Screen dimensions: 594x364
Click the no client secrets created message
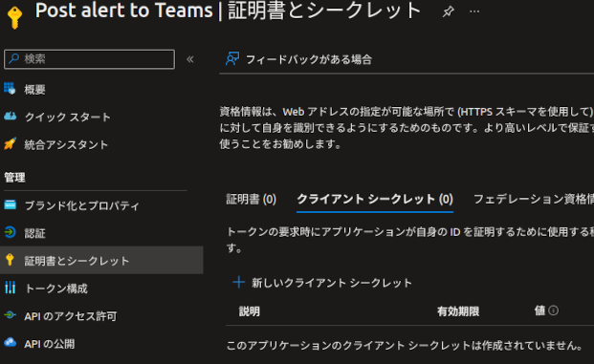click(x=405, y=345)
